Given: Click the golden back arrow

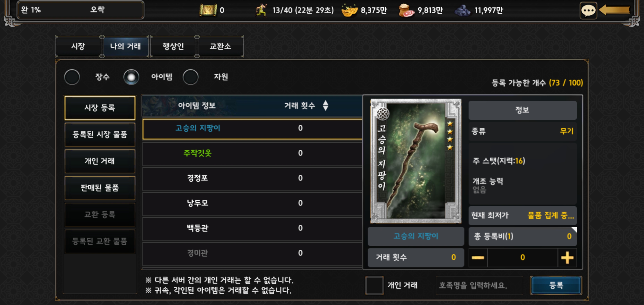Looking at the screenshot, I should [x=615, y=10].
